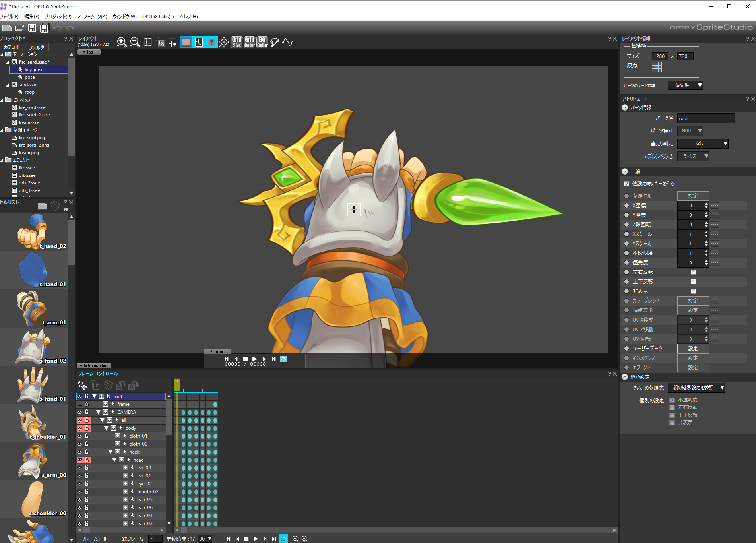Click play in the bottom timeline controls
756x543 pixels.
(256, 539)
